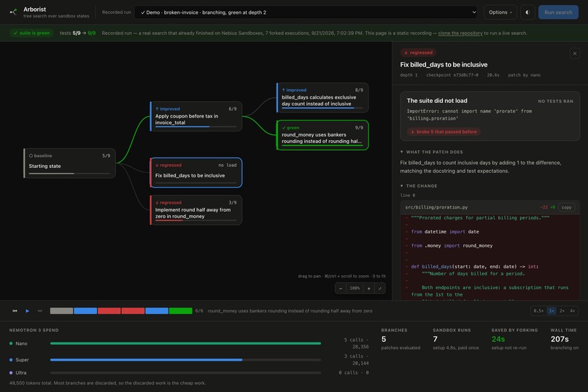Zoom in the tree canvas with plus
This screenshot has height=392, width=588.
(x=368, y=288)
